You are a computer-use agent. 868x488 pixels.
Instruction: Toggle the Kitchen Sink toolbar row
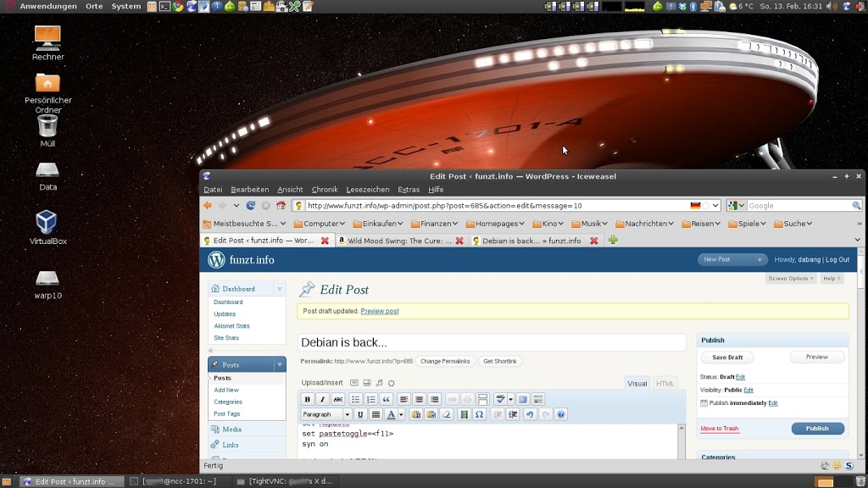(x=538, y=399)
